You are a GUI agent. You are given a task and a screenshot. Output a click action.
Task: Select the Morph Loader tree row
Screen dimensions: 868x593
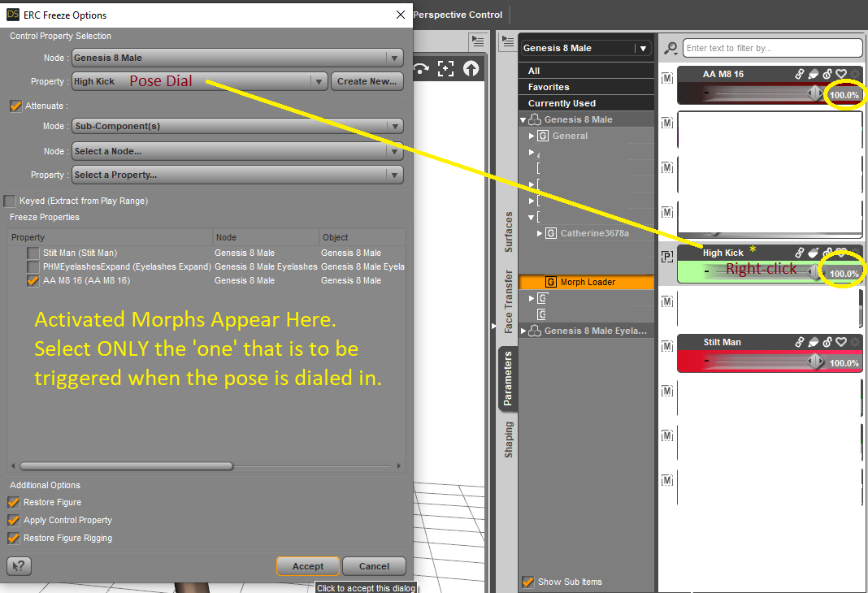point(587,282)
